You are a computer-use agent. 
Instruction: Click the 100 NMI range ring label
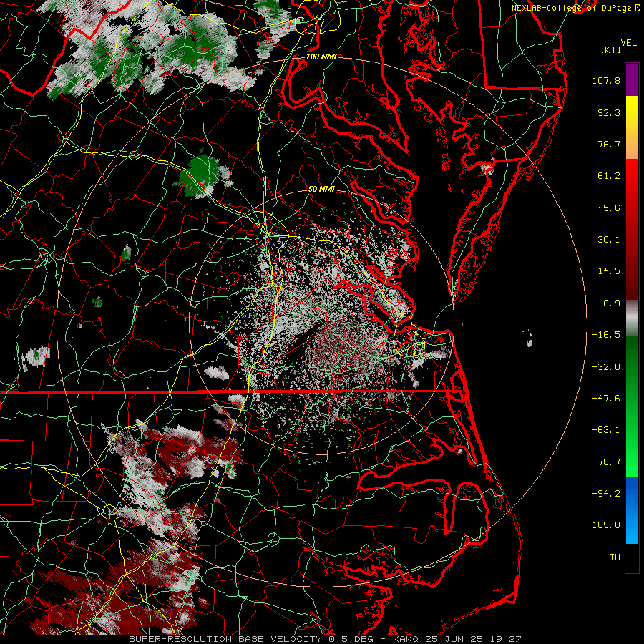321,57
